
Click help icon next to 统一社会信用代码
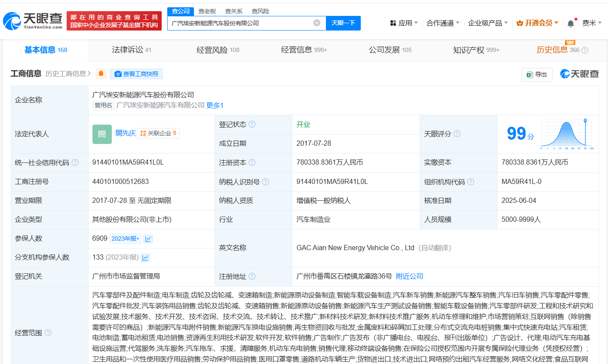tap(75, 162)
